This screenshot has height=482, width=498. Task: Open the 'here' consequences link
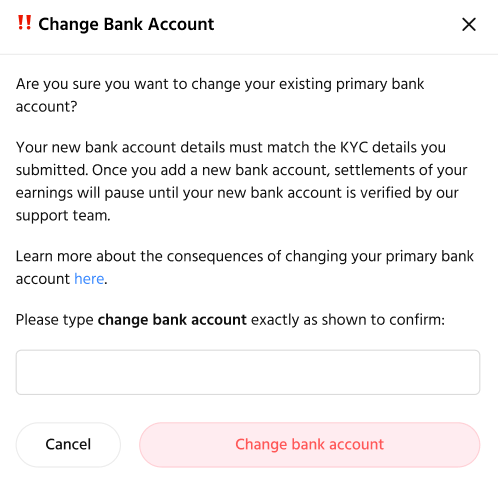pyautogui.click(x=89, y=279)
